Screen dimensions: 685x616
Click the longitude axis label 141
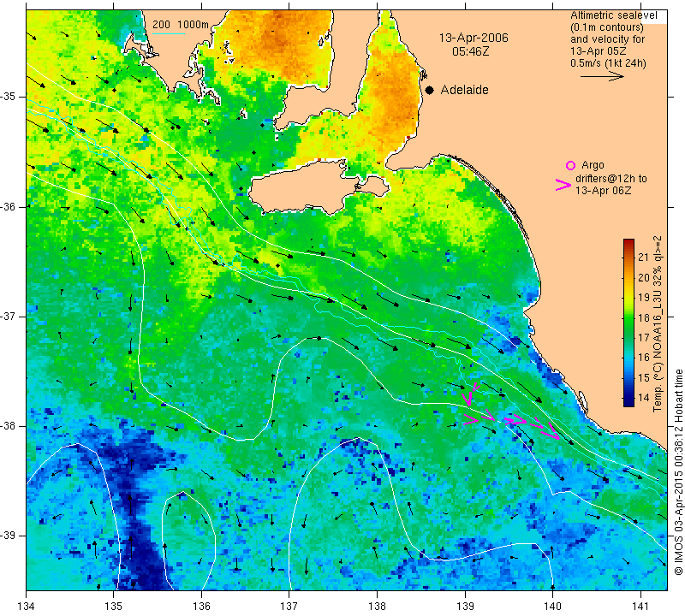[640, 606]
